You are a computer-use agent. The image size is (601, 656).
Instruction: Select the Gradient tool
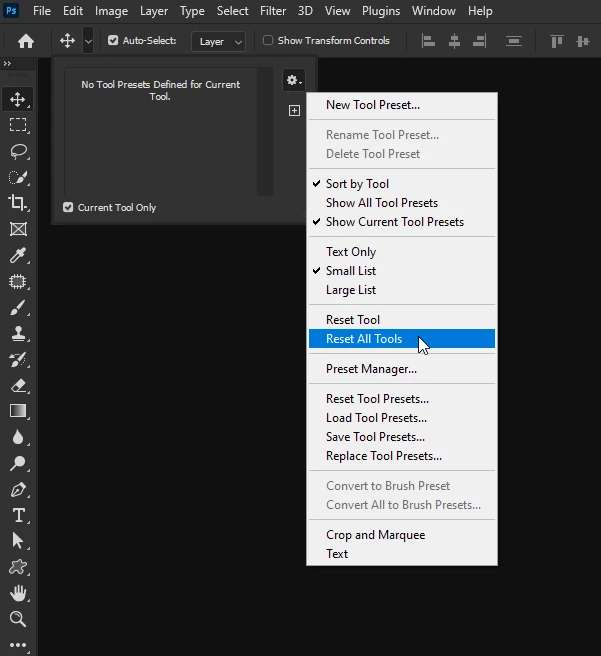tap(18, 411)
